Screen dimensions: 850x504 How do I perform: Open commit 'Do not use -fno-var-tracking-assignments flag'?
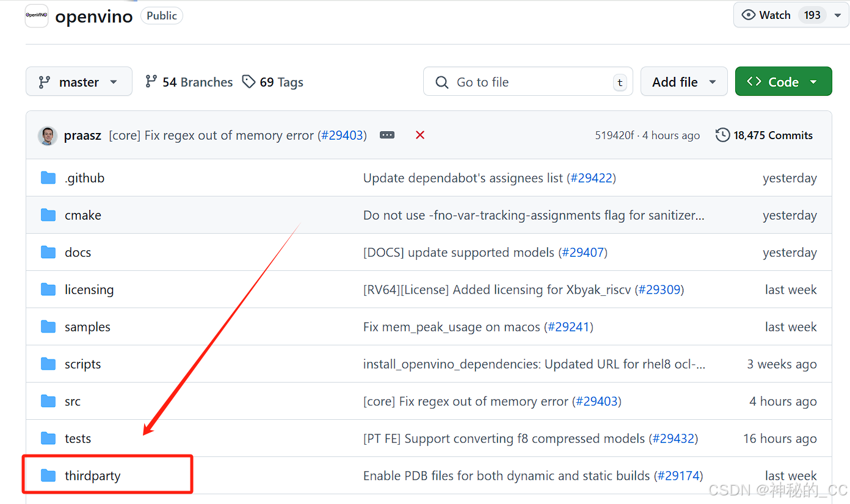click(x=534, y=215)
